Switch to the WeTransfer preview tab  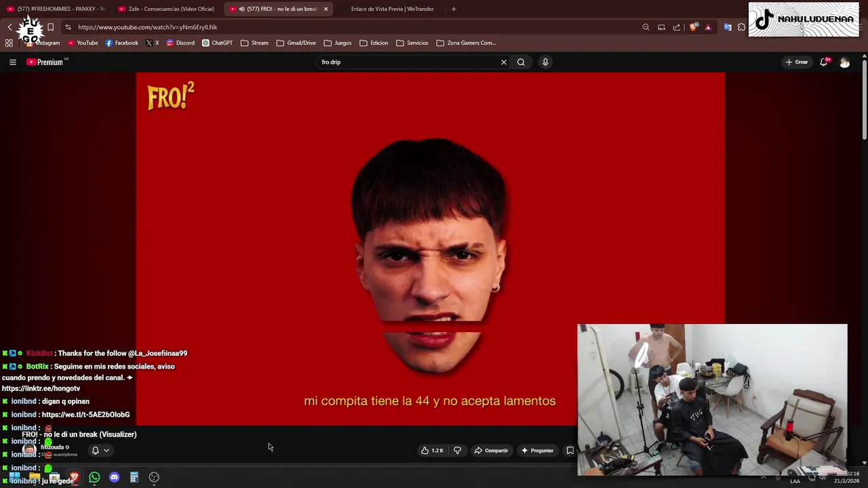(392, 9)
